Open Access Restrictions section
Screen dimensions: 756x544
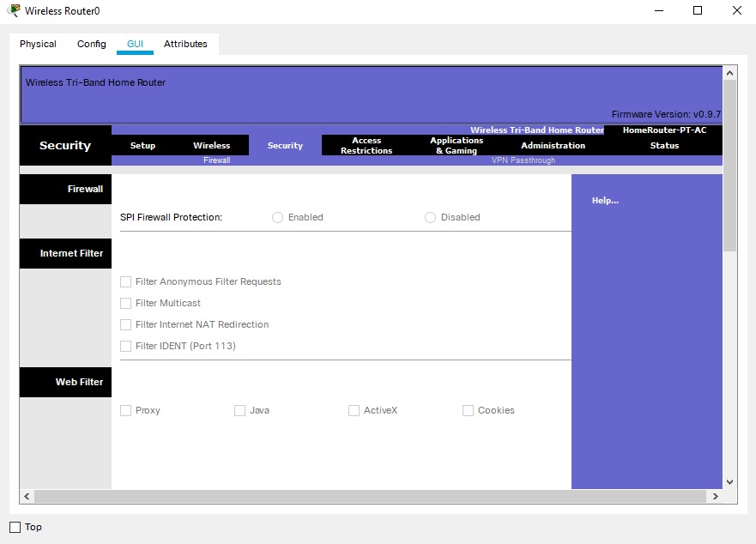[x=366, y=146]
